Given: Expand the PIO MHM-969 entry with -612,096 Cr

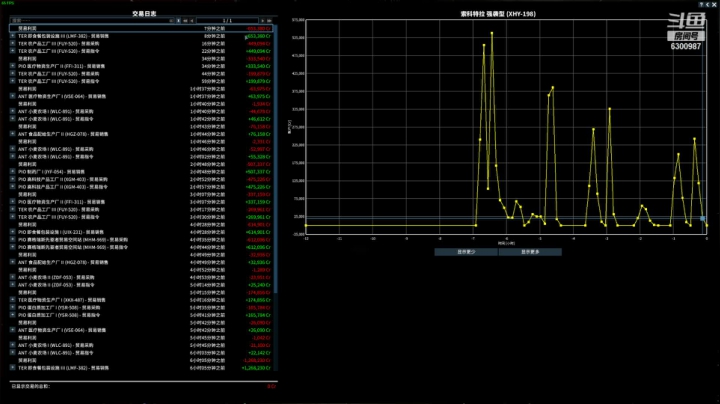Looking at the screenshot, I should [x=13, y=240].
